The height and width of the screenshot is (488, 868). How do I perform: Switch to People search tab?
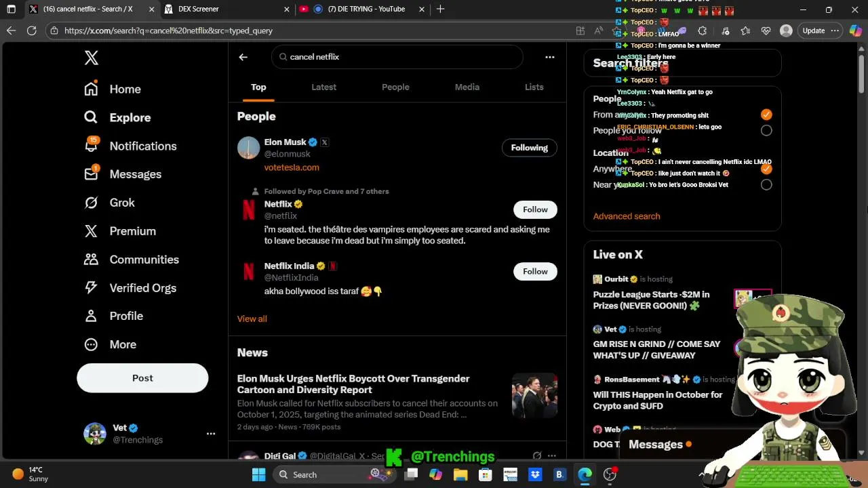(x=395, y=87)
